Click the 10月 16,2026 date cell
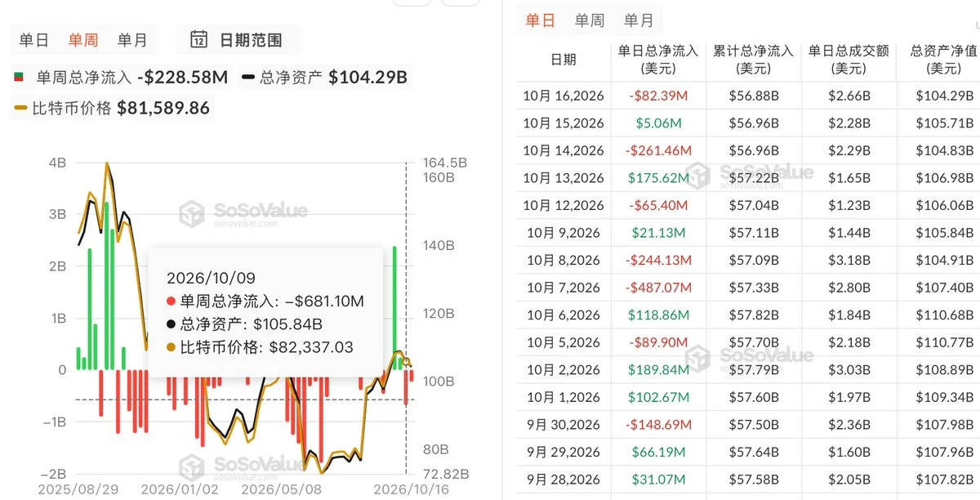This screenshot has height=500, width=980. coord(563,96)
